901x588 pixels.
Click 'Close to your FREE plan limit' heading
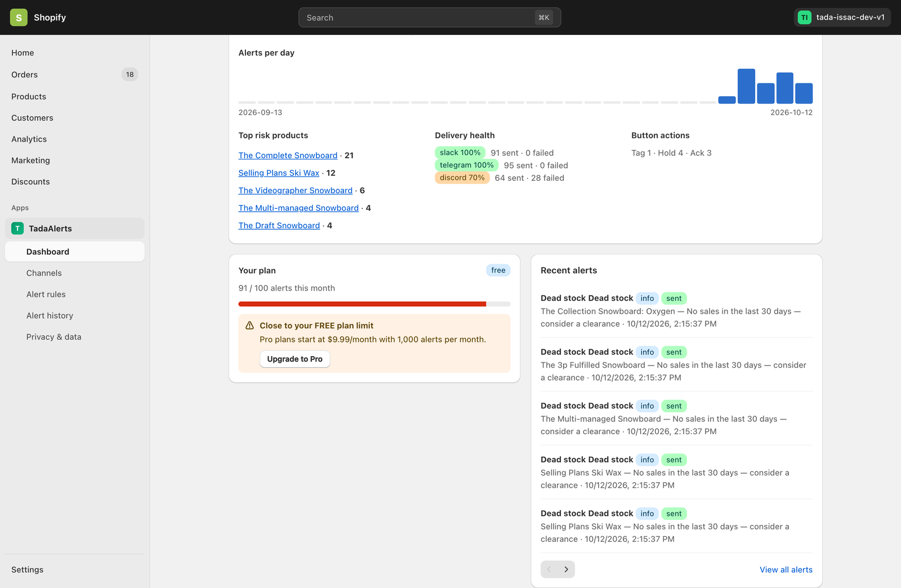[316, 326]
